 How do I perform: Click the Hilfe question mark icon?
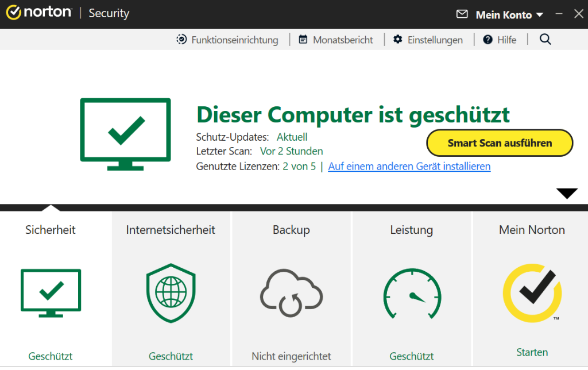click(488, 40)
